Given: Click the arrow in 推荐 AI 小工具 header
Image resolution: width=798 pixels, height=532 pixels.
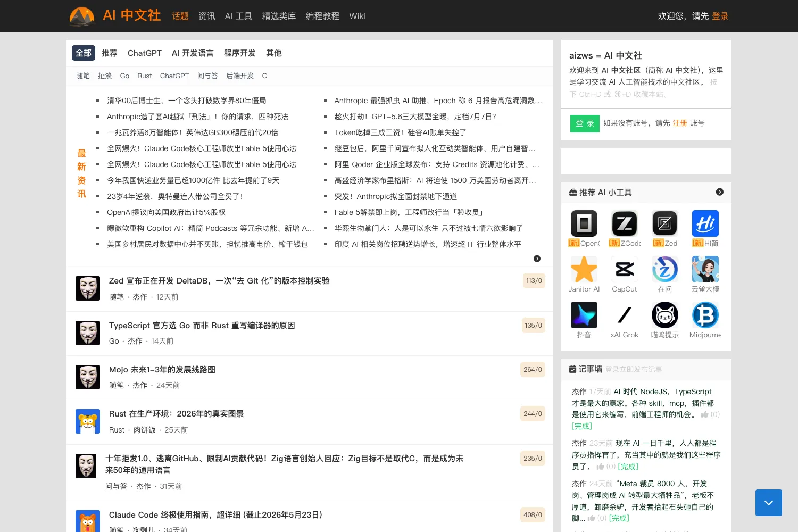Looking at the screenshot, I should click(720, 192).
